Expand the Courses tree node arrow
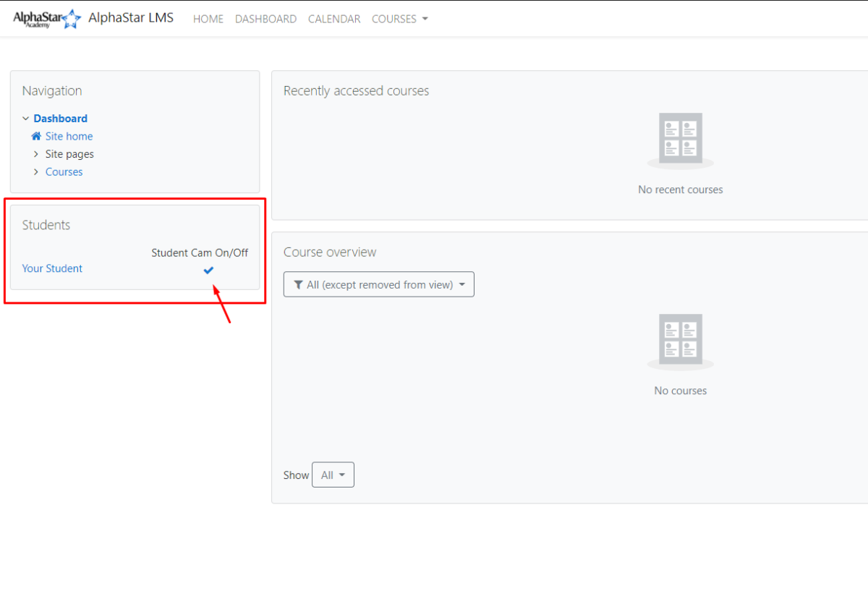 pyautogui.click(x=36, y=172)
